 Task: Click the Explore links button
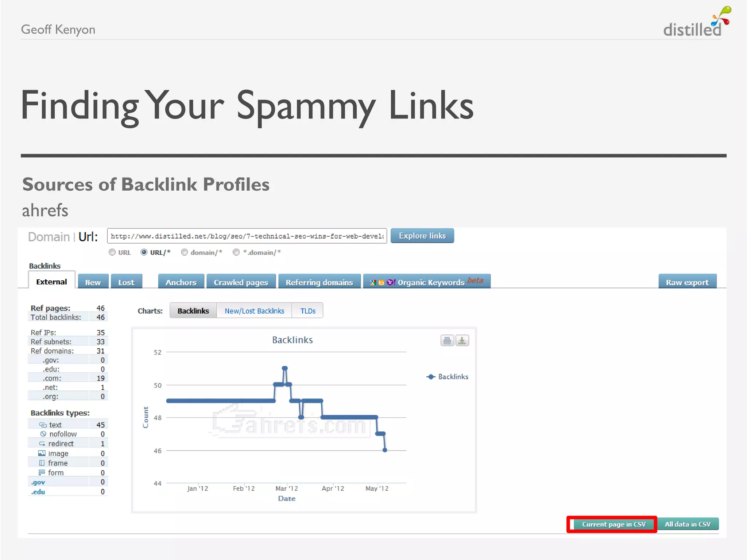(x=422, y=236)
